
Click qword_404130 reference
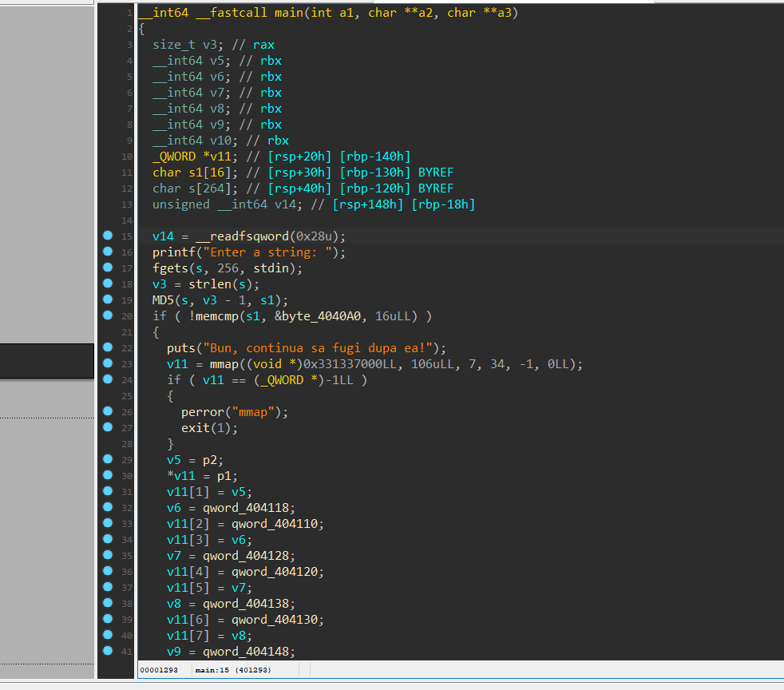coord(275,620)
